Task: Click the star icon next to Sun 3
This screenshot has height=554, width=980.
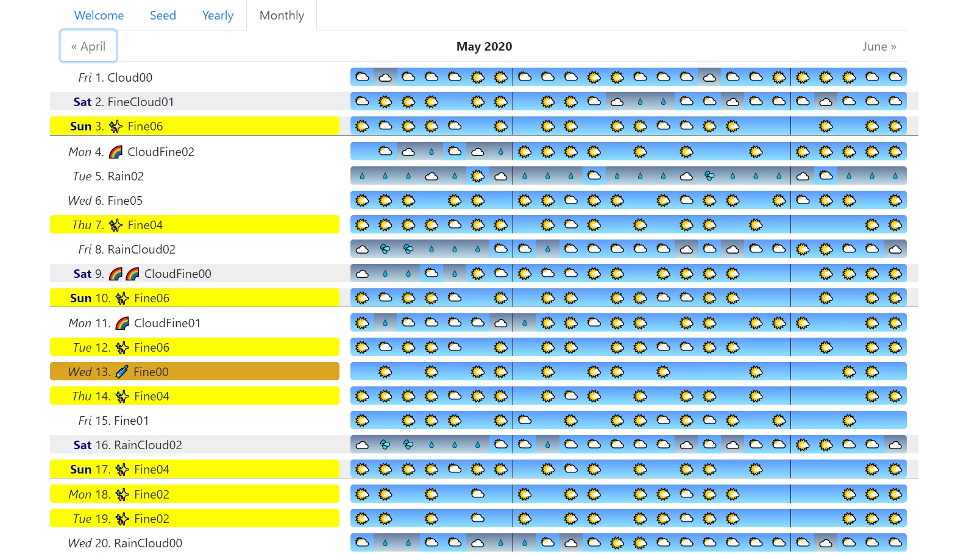Action: tap(116, 126)
